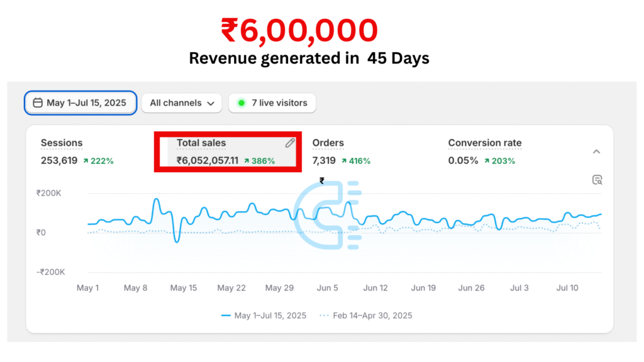Click the 386% growth figure under Total sales
The image size is (644, 362).
pyautogui.click(x=263, y=161)
